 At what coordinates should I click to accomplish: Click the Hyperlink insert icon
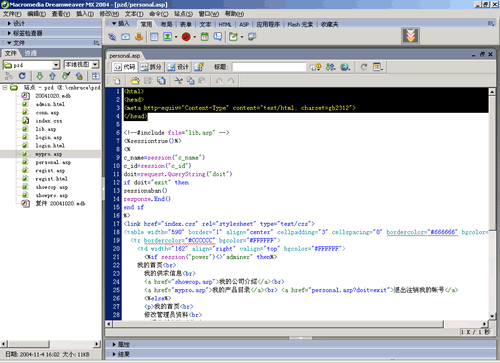click(112, 37)
